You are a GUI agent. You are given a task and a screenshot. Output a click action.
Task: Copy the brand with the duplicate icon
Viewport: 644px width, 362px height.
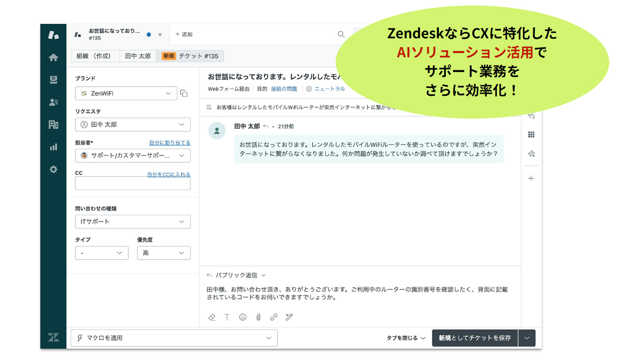[184, 93]
